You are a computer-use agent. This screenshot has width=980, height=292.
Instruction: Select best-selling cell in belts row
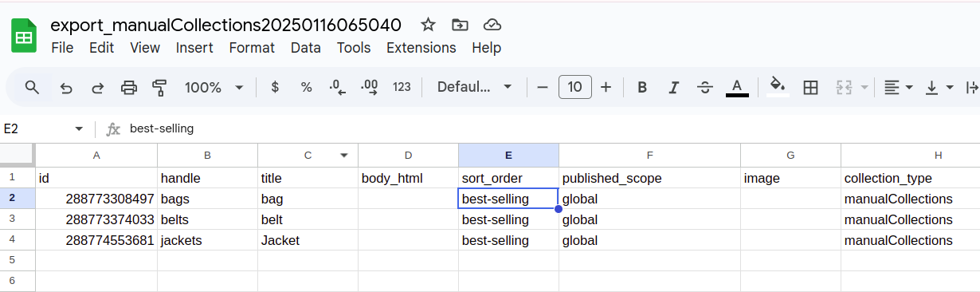508,219
